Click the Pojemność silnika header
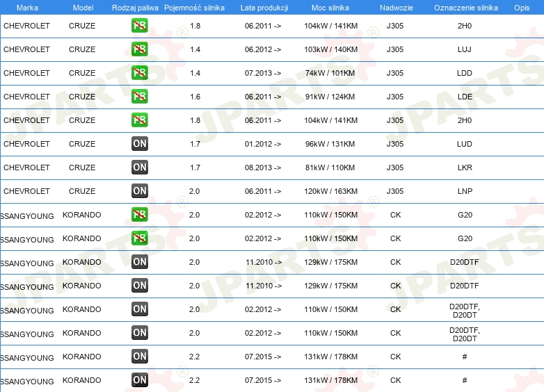 coord(194,7)
